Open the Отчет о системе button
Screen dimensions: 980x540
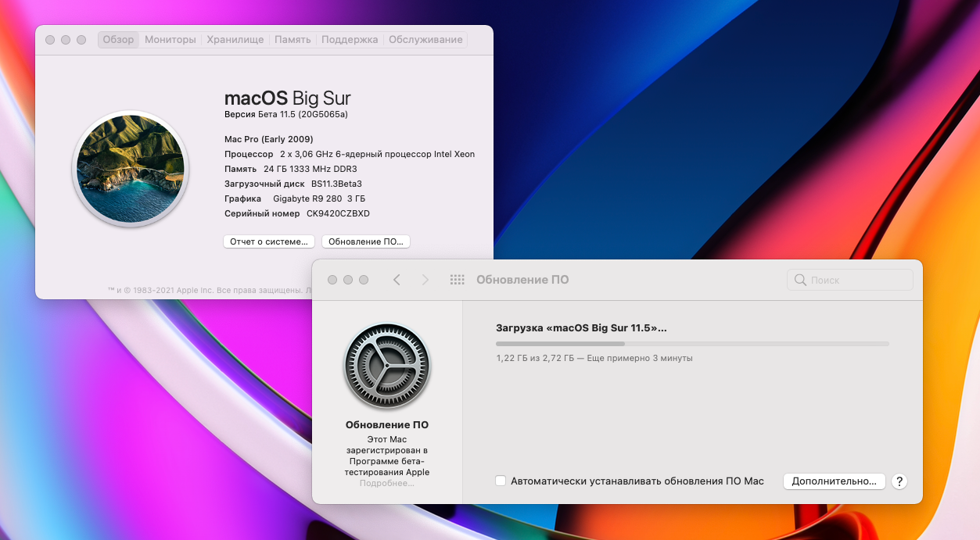[x=269, y=242]
